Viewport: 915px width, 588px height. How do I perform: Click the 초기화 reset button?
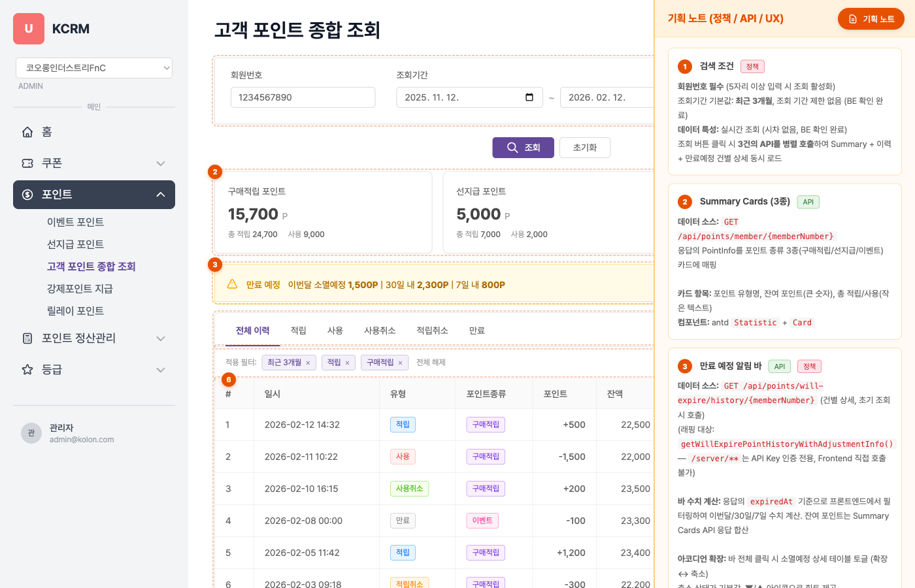[585, 148]
